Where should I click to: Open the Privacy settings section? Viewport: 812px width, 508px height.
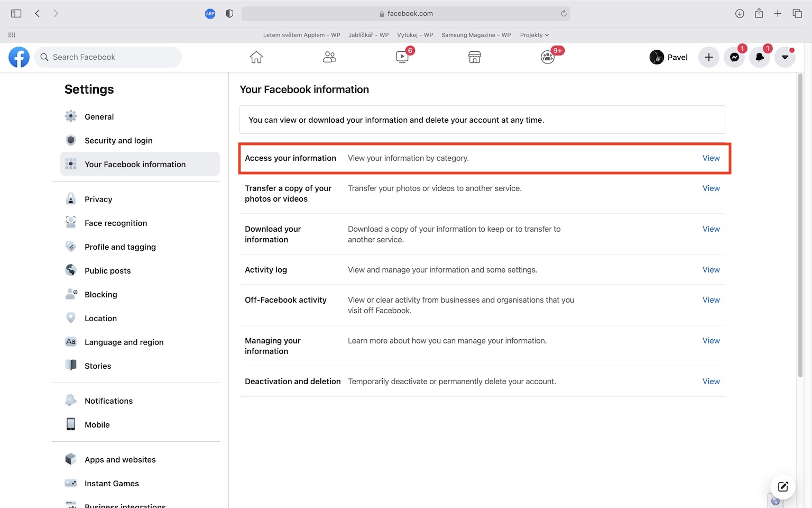tap(98, 199)
